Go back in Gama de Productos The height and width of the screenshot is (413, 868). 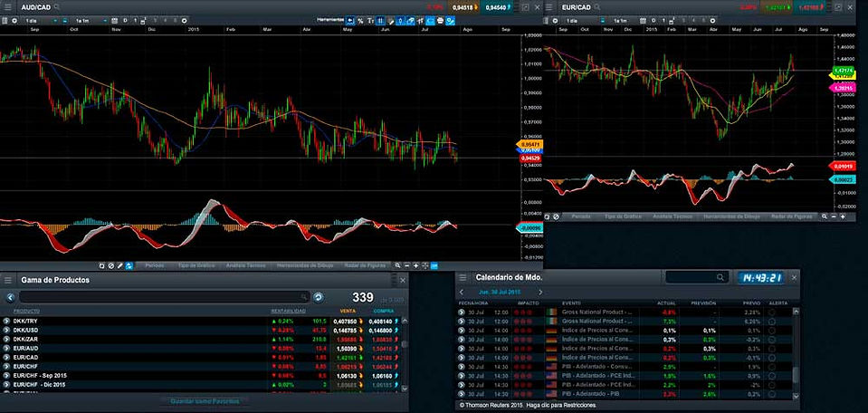[10, 297]
